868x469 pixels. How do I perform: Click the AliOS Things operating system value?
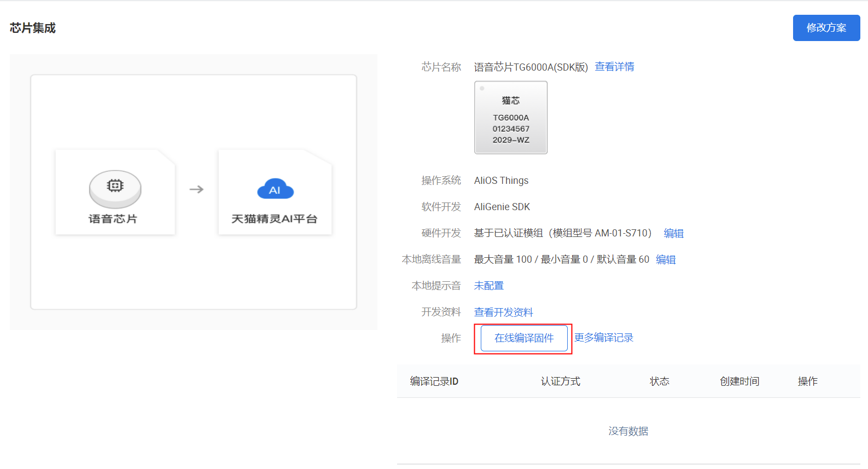click(501, 181)
